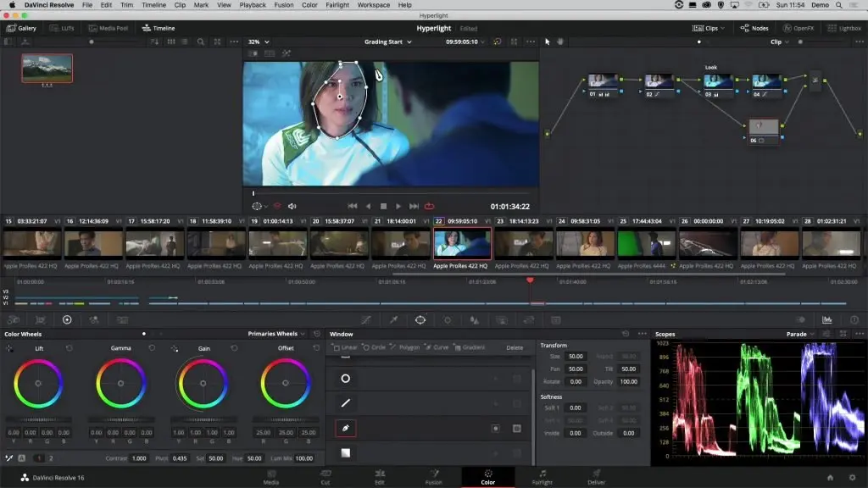Reset the Offset color wheel

coord(314,348)
